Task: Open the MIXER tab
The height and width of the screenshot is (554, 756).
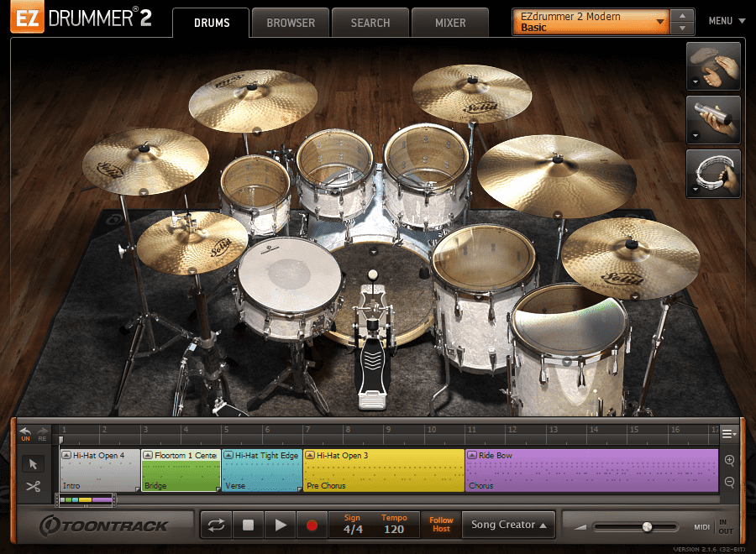Action: click(x=450, y=23)
